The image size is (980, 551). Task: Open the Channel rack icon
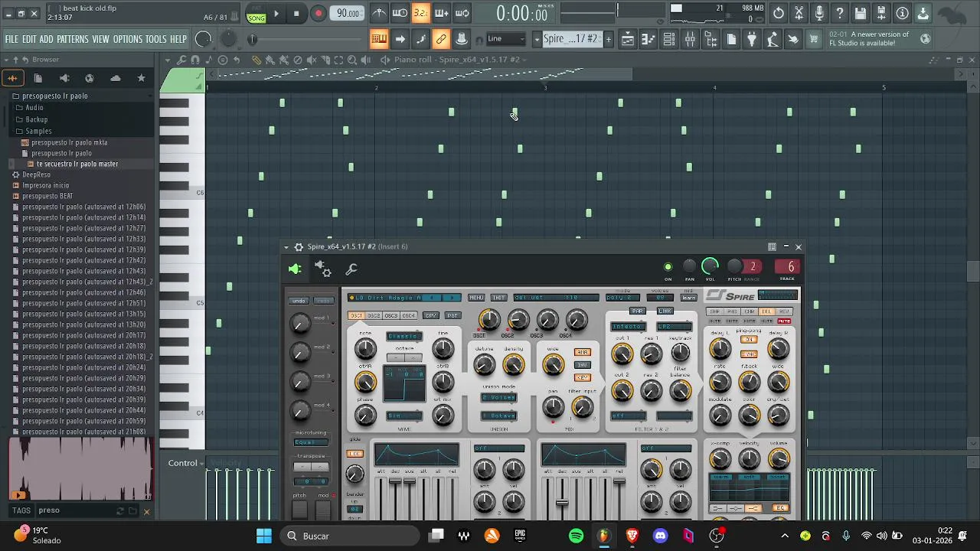[668, 39]
